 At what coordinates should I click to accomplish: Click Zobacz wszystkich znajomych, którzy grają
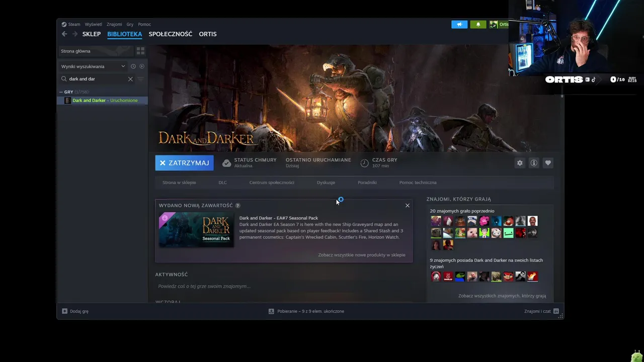point(502,296)
